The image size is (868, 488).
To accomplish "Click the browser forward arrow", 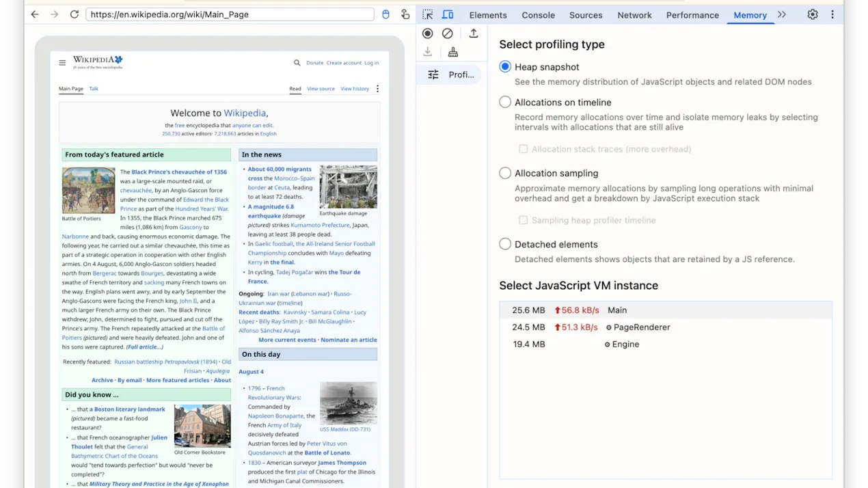I will (55, 14).
